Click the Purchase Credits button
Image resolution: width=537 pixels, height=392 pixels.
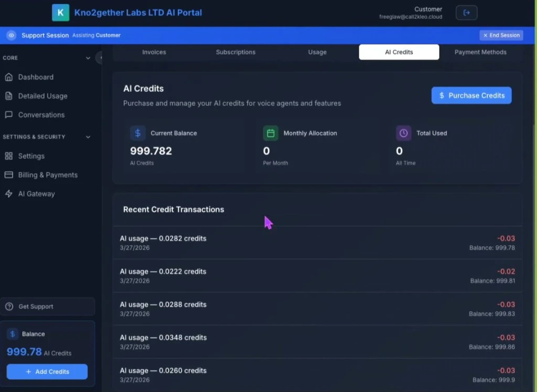pos(470,95)
